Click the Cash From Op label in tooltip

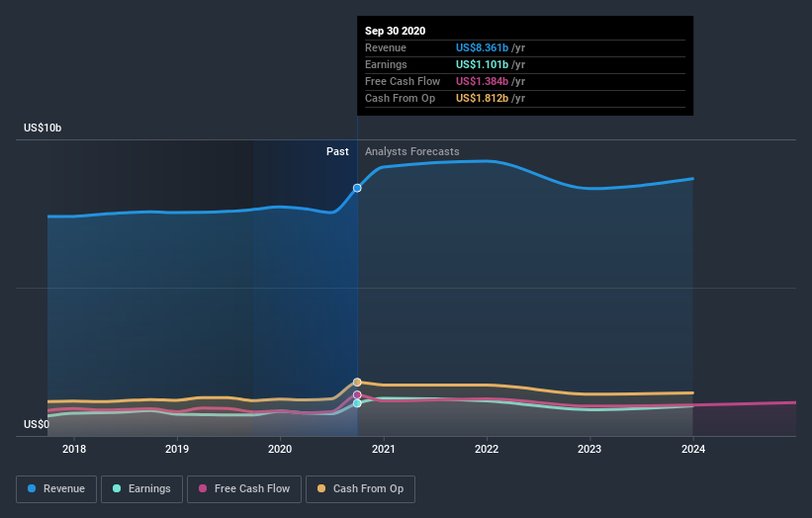pos(400,98)
